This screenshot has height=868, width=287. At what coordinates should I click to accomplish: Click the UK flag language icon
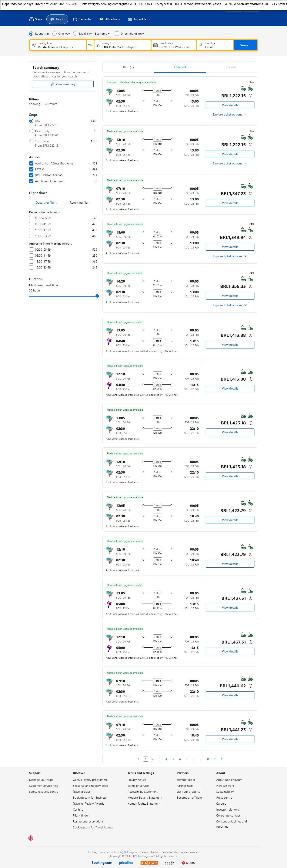[x=31, y=838]
